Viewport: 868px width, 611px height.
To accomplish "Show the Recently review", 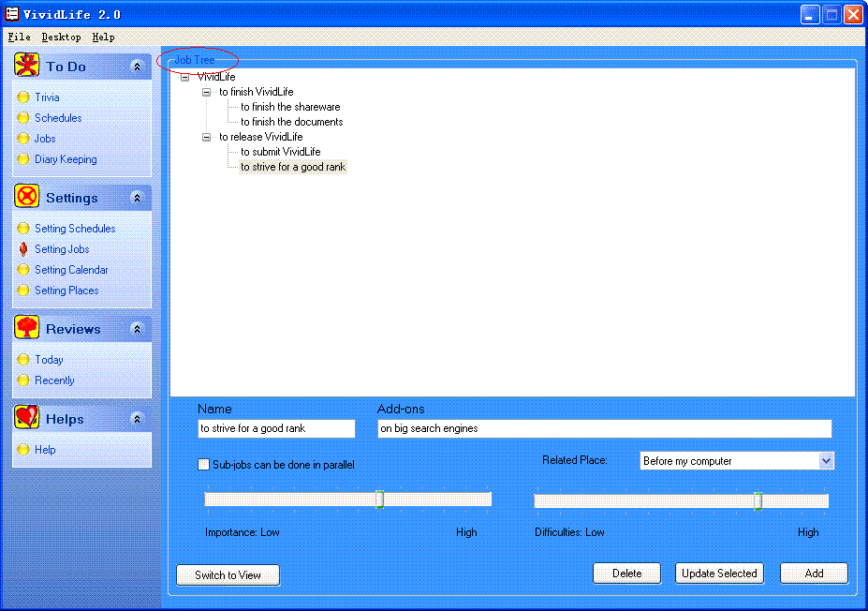I will 54,380.
